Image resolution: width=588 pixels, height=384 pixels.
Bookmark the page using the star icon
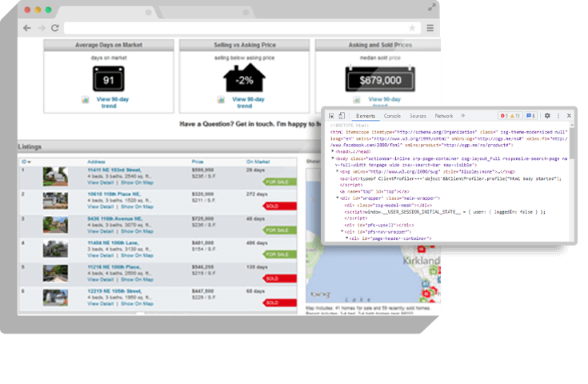click(412, 28)
